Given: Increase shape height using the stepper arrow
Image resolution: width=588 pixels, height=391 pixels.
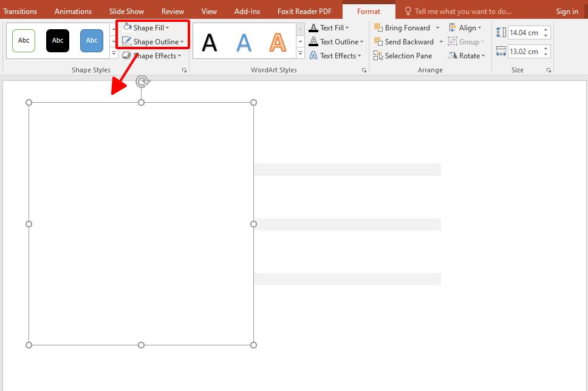Looking at the screenshot, I should (545, 29).
